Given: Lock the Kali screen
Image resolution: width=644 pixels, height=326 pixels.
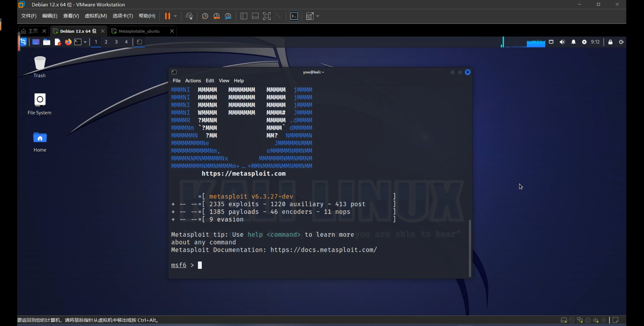Looking at the screenshot, I should [610, 42].
